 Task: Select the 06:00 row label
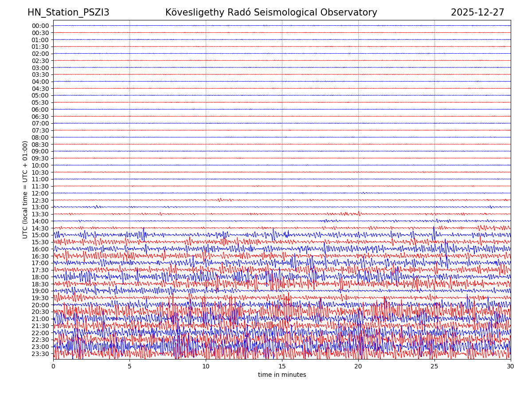[x=40, y=110]
